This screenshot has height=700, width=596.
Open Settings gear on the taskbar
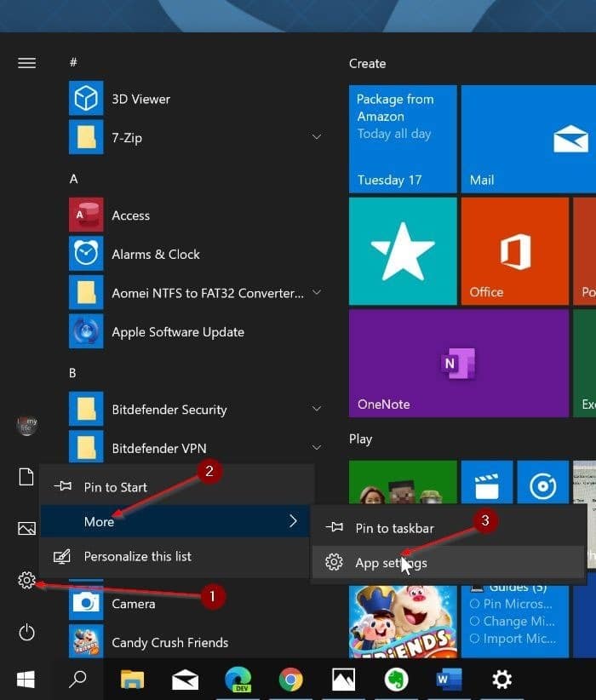(501, 679)
